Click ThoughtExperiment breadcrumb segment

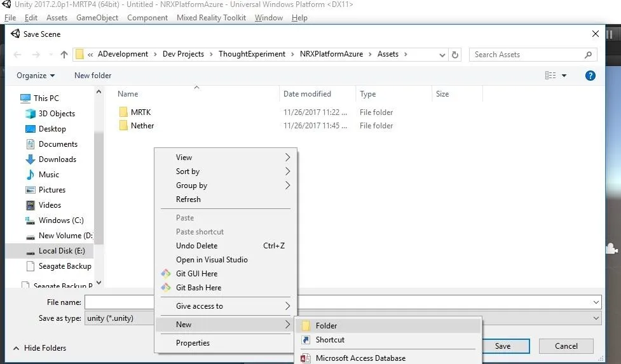pos(252,54)
